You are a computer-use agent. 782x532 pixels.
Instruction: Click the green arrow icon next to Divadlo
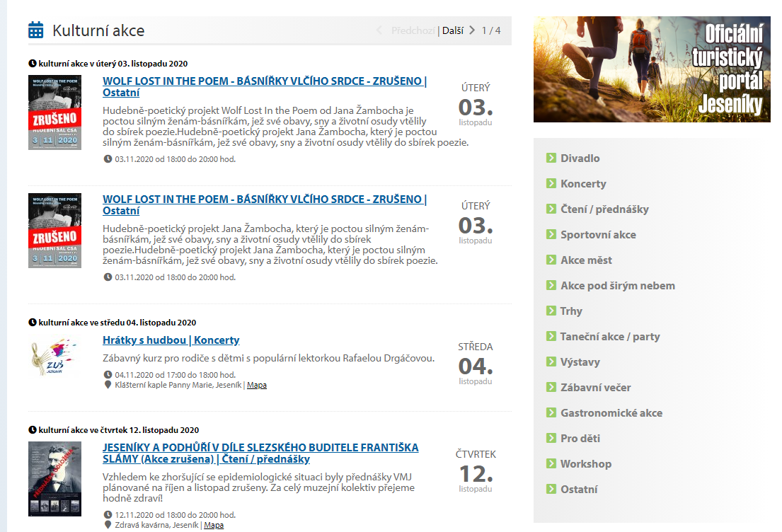pos(551,158)
